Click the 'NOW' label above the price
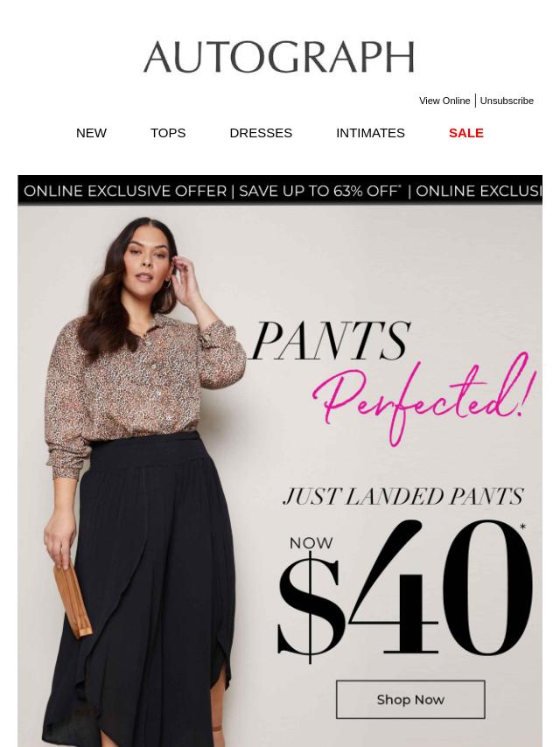The image size is (560, 747). coord(311,543)
